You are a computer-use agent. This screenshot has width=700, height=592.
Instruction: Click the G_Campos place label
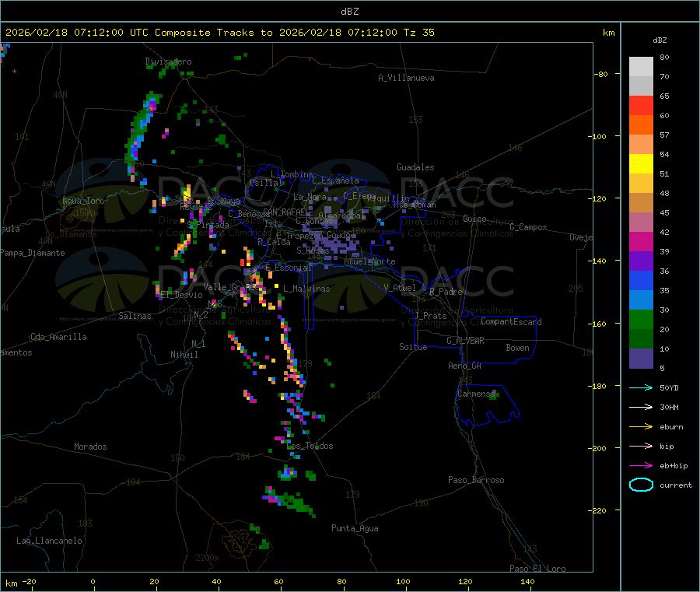click(x=528, y=227)
